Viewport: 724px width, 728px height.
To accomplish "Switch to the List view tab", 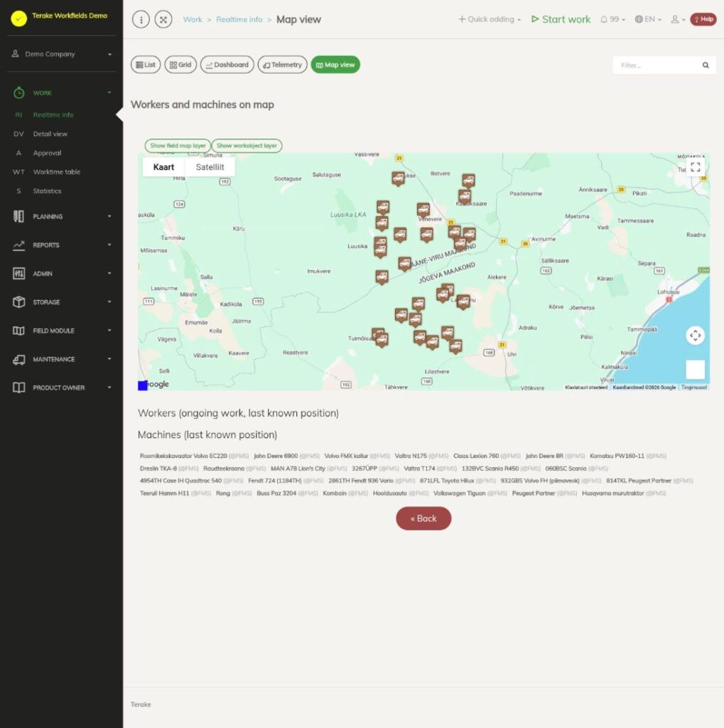I will click(146, 65).
